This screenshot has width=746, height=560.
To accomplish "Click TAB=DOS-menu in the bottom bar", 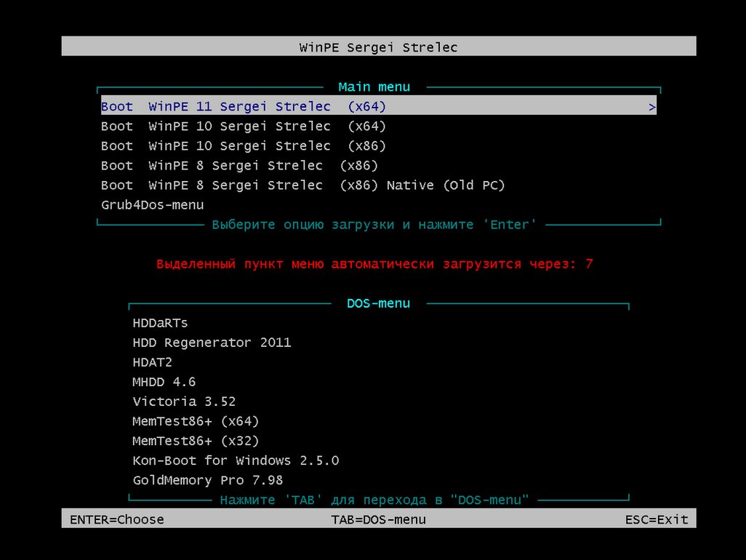I will [x=378, y=519].
